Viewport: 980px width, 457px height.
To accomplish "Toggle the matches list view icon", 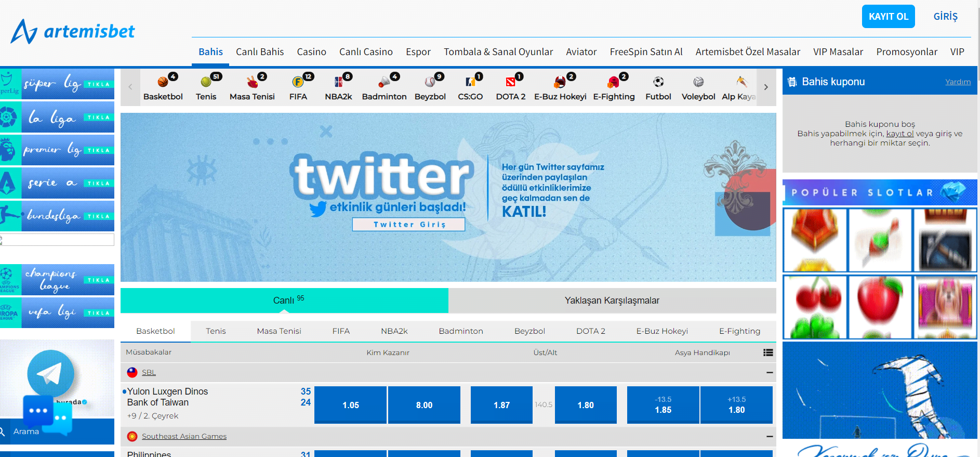I will [768, 352].
